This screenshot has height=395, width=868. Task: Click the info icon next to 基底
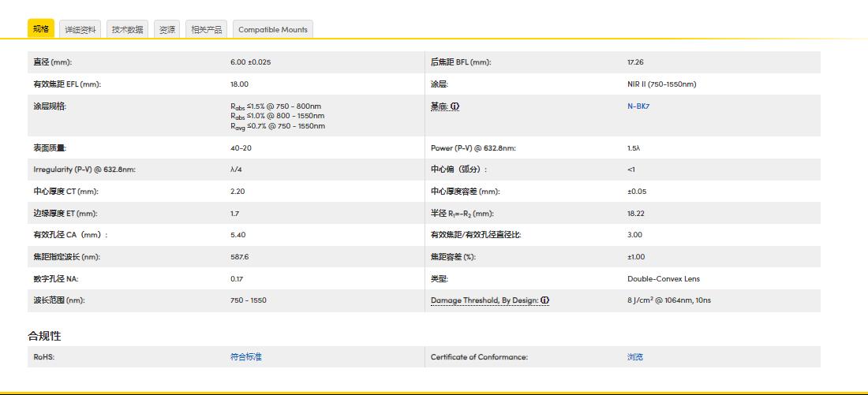(455, 106)
